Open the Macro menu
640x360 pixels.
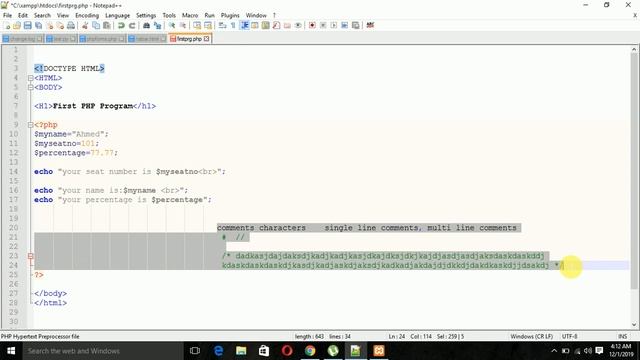coord(190,16)
